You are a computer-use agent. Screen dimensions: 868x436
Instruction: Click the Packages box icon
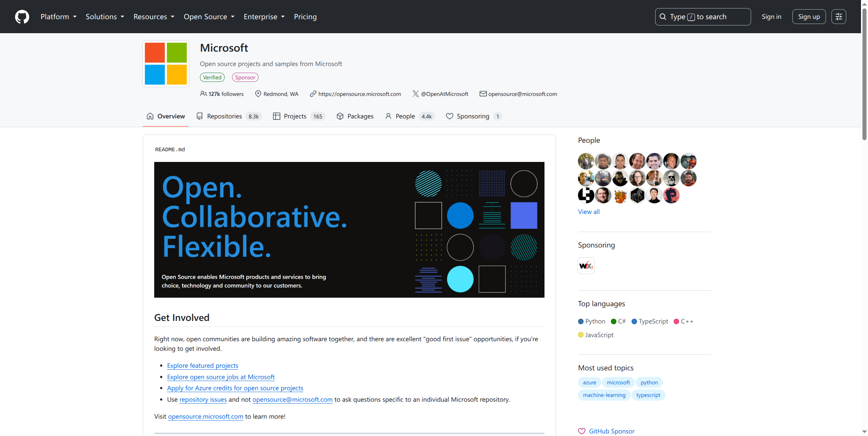point(340,116)
